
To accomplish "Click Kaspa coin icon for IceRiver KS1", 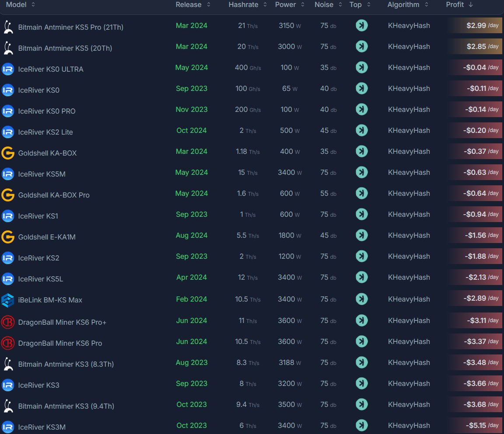I will 362,214.
